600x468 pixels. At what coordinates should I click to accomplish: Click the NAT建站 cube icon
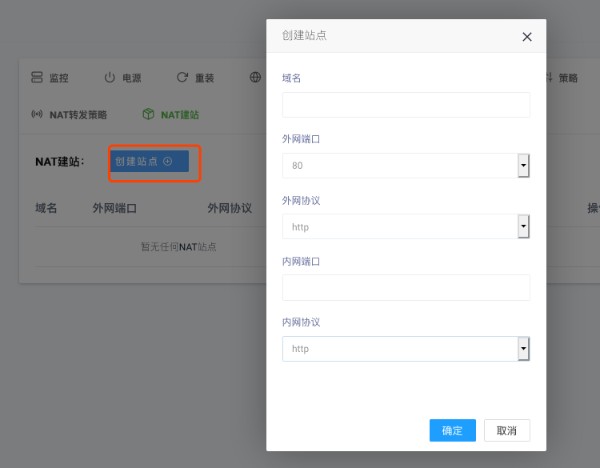[x=148, y=114]
